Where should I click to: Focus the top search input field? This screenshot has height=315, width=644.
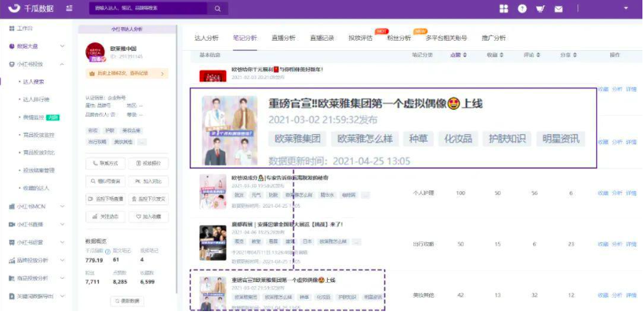[148, 9]
